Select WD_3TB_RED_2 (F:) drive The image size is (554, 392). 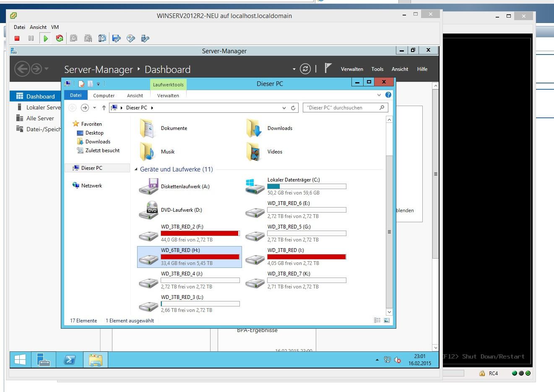190,233
